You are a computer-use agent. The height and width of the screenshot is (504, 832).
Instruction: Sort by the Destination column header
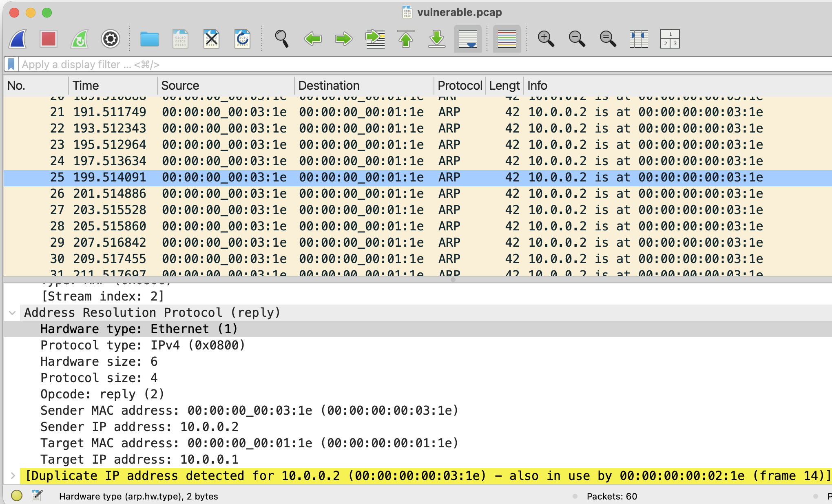coord(364,86)
